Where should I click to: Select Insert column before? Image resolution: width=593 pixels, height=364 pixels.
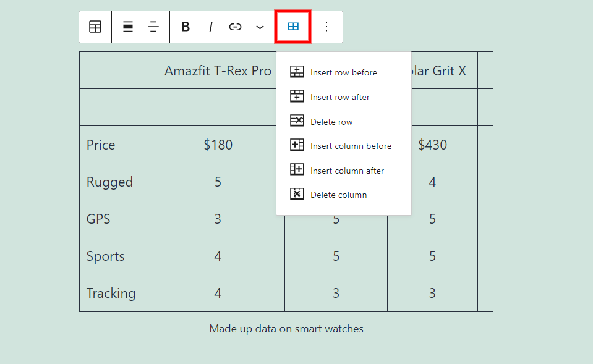pos(351,146)
